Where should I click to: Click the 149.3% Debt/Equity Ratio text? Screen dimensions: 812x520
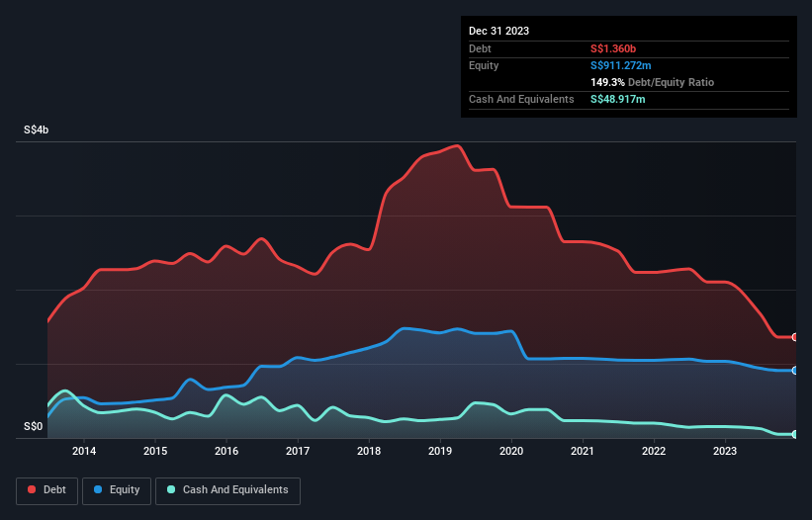click(x=652, y=82)
